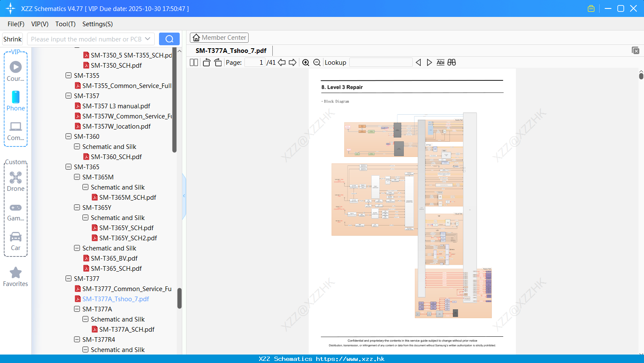Find previous lookup result
Image resolution: width=644 pixels, height=363 pixels.
pos(418,63)
